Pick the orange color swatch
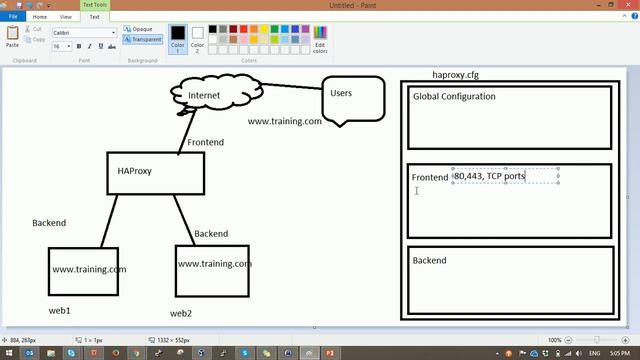The height and width of the screenshot is (360, 640). pos(254,29)
